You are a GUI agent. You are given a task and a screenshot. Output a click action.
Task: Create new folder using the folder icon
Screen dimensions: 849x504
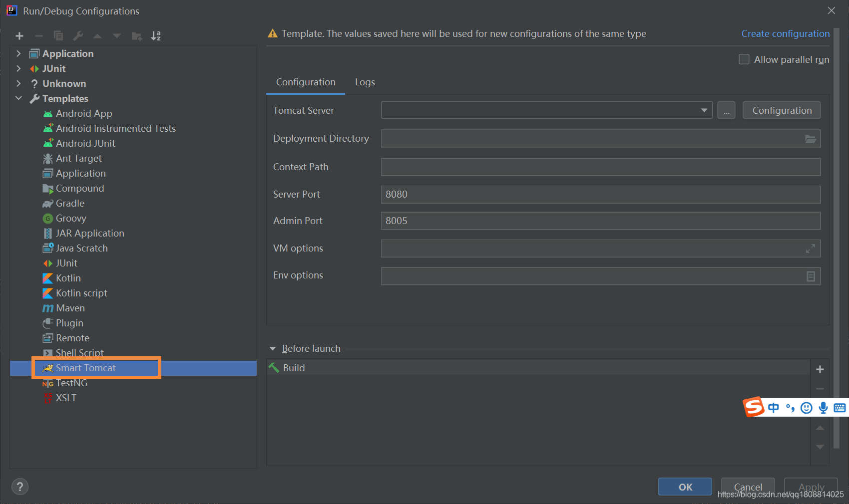[136, 36]
